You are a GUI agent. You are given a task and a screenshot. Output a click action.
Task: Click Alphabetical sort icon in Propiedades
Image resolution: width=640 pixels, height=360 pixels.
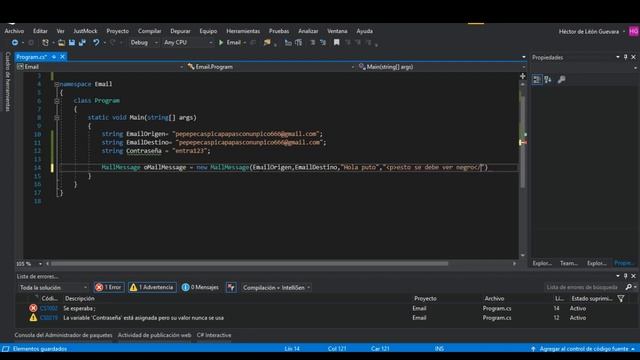[x=548, y=80]
